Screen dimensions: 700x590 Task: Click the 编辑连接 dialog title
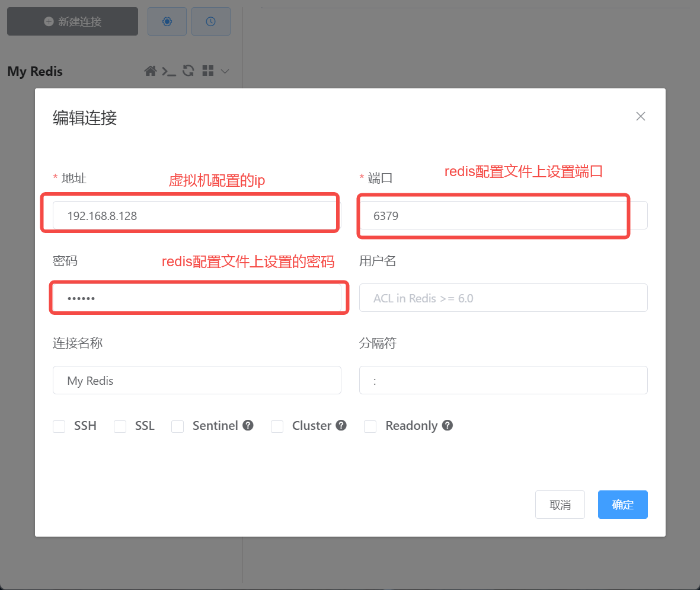(85, 118)
